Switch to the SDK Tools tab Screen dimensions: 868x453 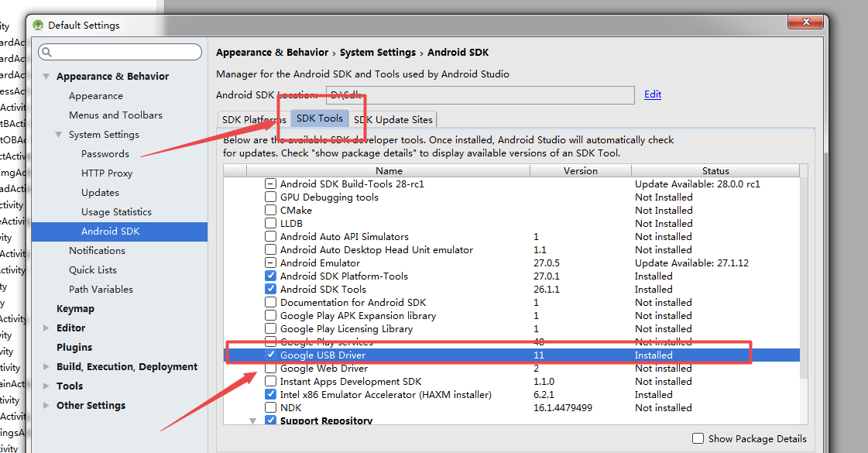click(x=320, y=118)
